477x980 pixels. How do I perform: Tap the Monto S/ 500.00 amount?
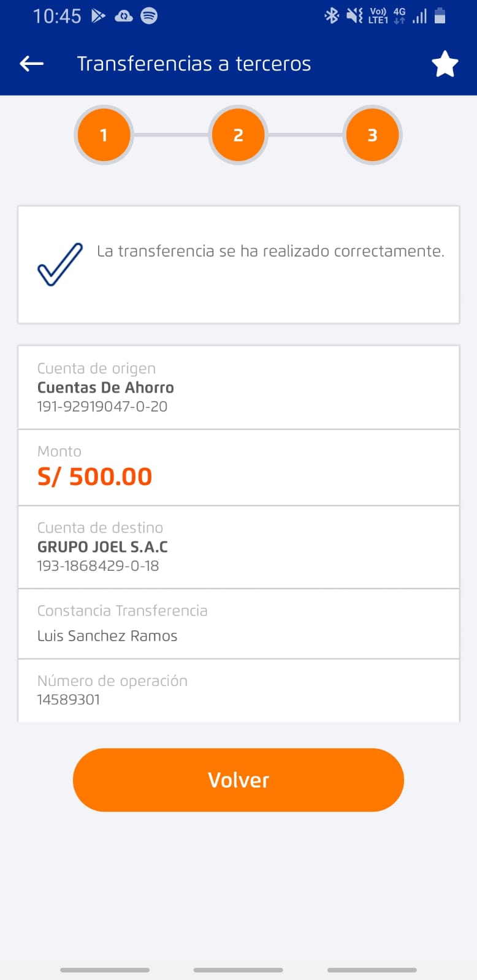coord(95,477)
